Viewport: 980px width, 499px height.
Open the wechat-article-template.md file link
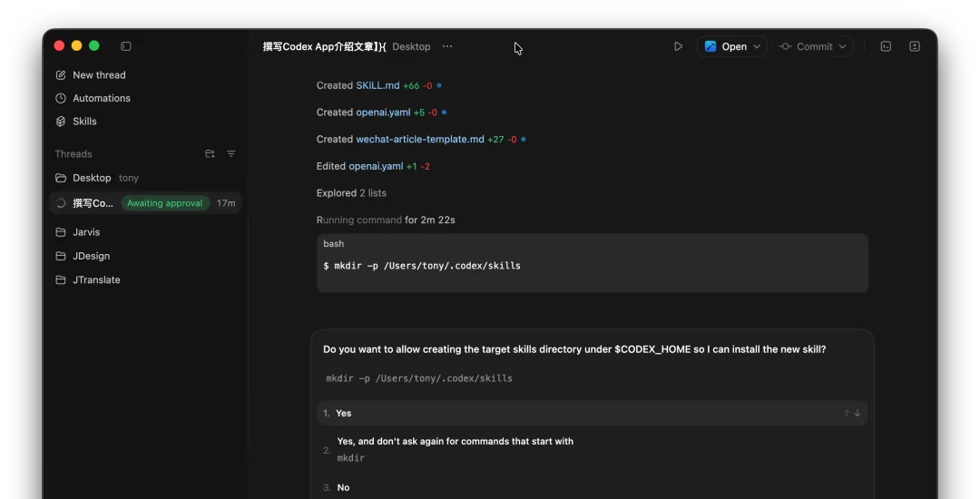point(419,140)
